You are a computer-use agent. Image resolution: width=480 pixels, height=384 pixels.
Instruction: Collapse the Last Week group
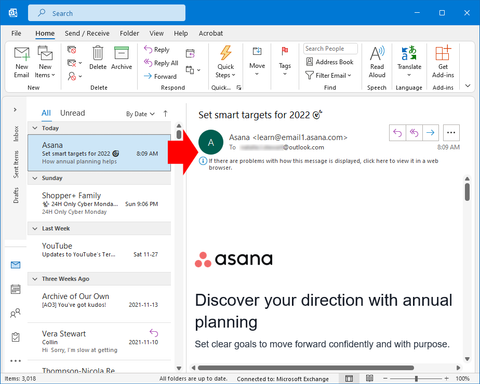[35, 229]
